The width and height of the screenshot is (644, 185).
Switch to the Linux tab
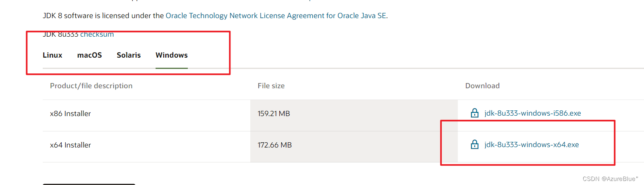[x=52, y=55]
